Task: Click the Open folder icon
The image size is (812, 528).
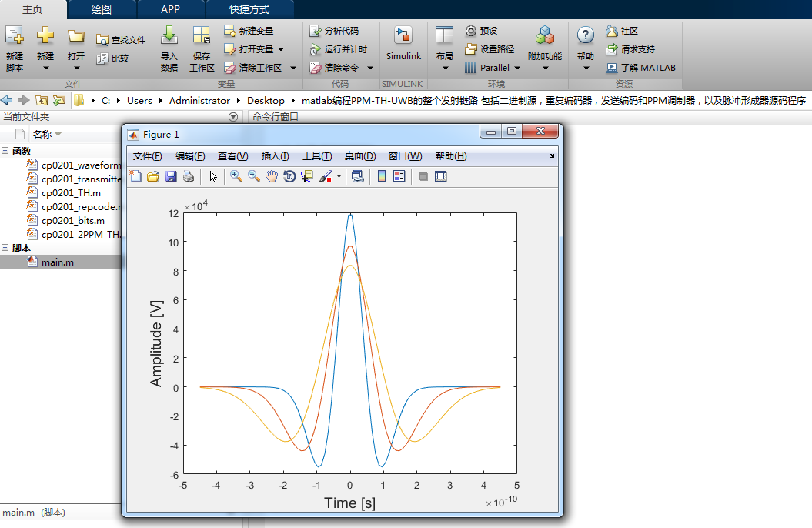Action: coord(76,35)
